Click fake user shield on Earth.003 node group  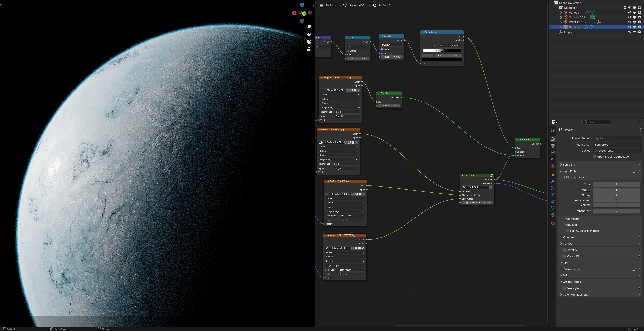(x=491, y=187)
